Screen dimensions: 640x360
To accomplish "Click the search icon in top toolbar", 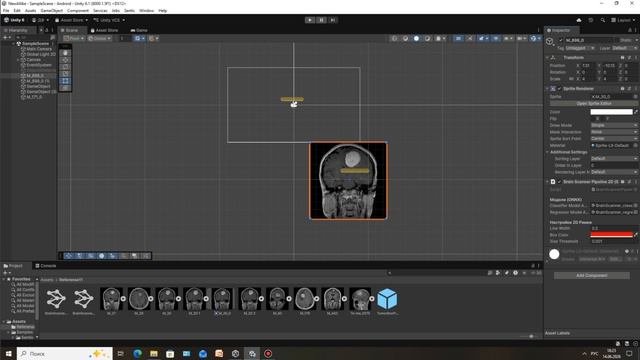I will click(602, 20).
